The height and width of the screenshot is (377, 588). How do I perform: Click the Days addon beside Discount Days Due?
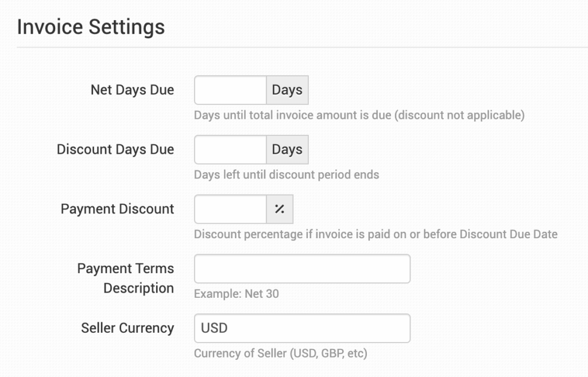(287, 150)
